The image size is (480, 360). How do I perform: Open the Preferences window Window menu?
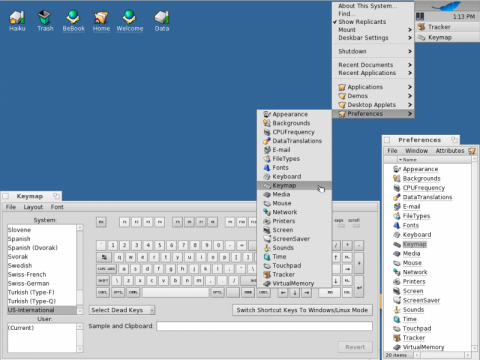point(416,151)
